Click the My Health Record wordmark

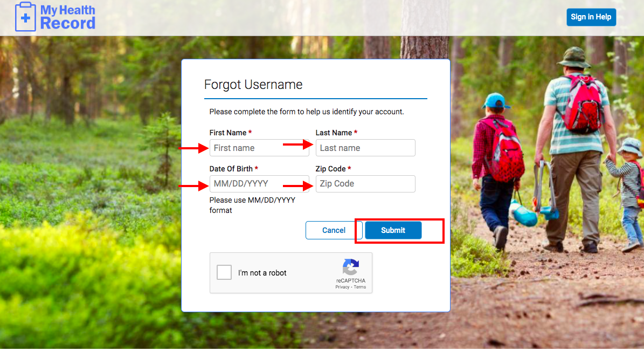(67, 17)
